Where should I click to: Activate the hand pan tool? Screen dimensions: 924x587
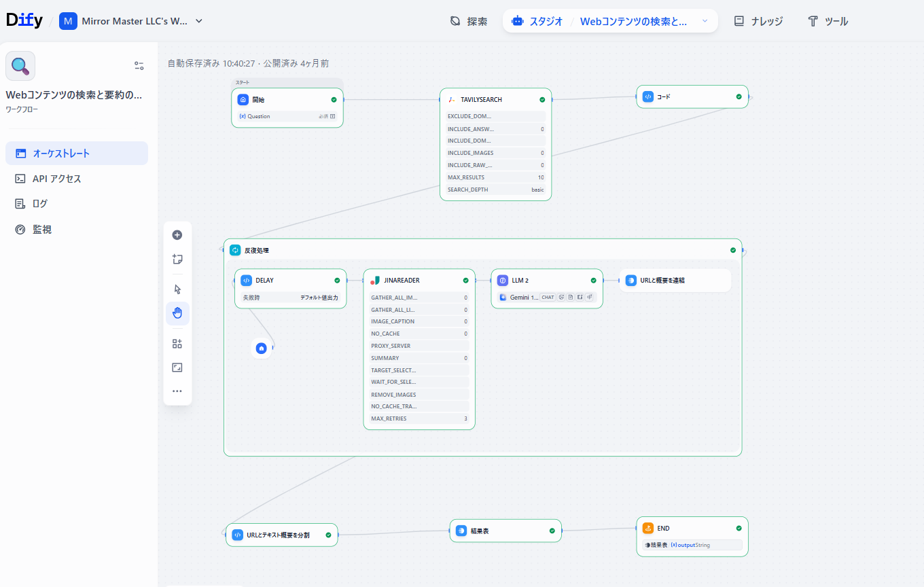click(x=177, y=313)
